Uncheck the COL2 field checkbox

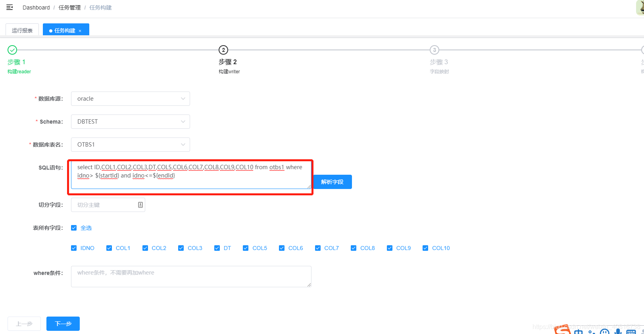(x=145, y=248)
